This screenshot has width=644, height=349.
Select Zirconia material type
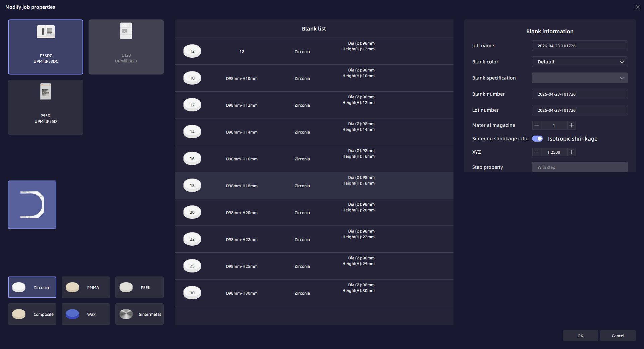click(32, 287)
